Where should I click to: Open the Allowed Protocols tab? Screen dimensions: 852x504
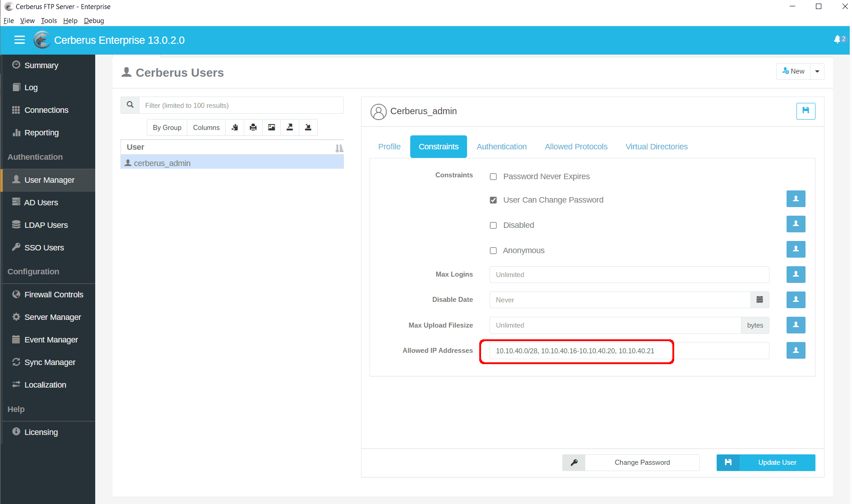point(576,147)
